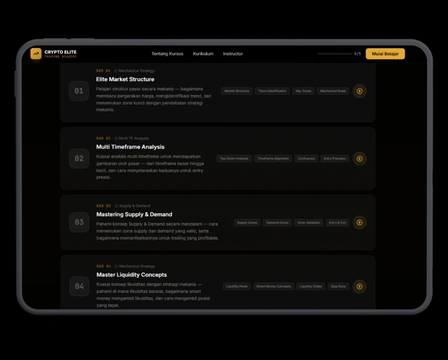448x360 pixels.
Task: Click clock icon beside Multi TF Analysis
Action: [x=116, y=138]
